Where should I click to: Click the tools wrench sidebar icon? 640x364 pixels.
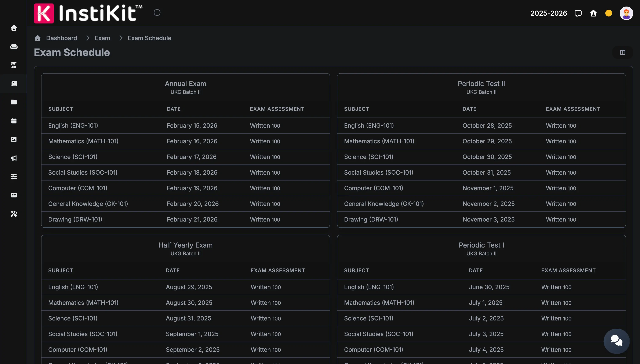14,214
